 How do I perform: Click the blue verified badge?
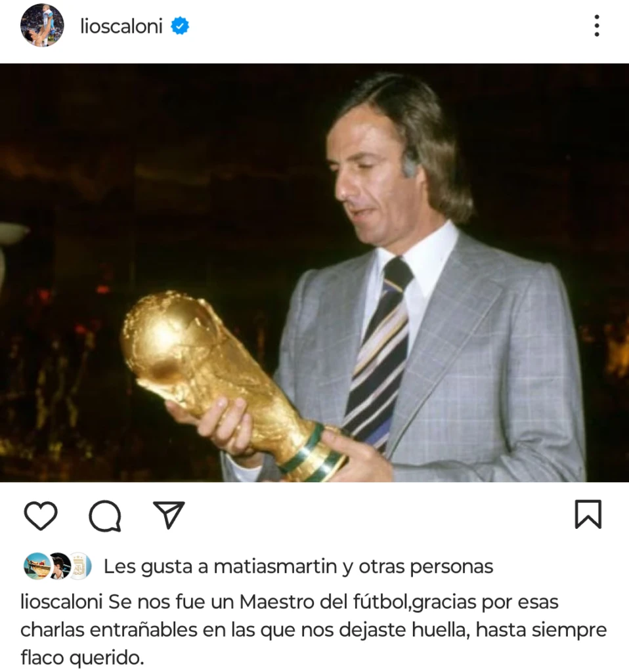tap(180, 26)
